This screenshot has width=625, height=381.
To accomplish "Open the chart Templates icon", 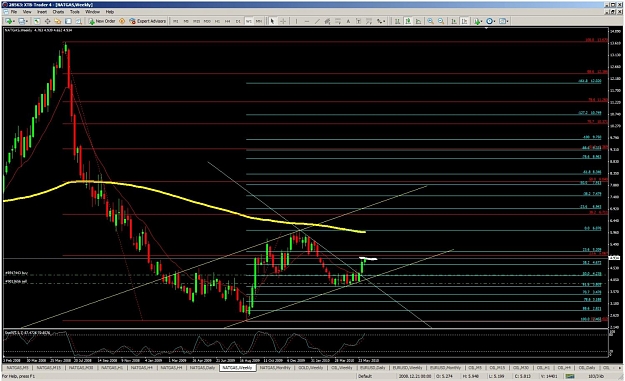I will click(503, 21).
